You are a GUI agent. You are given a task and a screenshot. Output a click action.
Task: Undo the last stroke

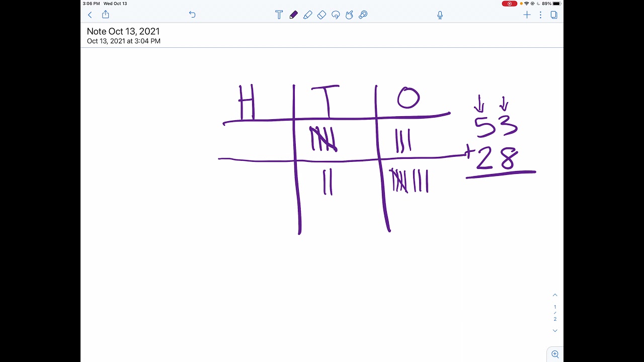tap(192, 15)
